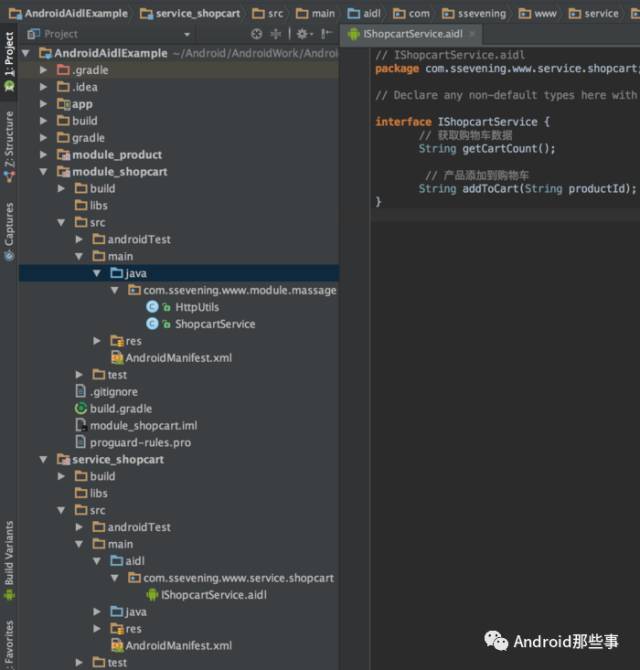Click the service breadcrumb
640x670 pixels.
click(593, 14)
